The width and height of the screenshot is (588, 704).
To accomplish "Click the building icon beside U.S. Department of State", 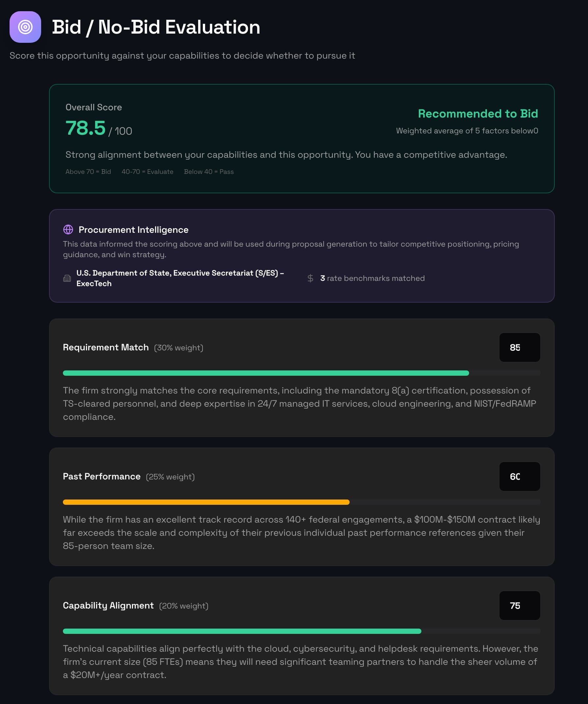I will (x=67, y=278).
